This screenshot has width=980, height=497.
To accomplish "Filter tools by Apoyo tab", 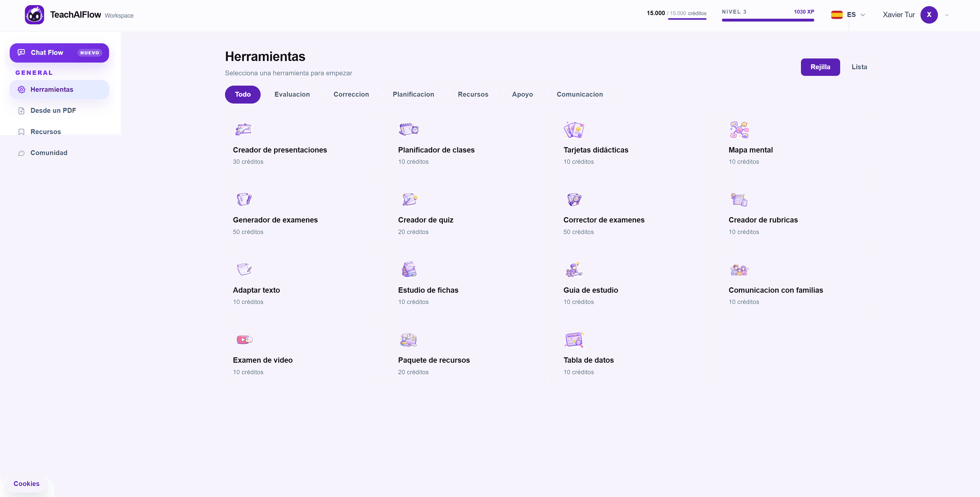I will (522, 95).
